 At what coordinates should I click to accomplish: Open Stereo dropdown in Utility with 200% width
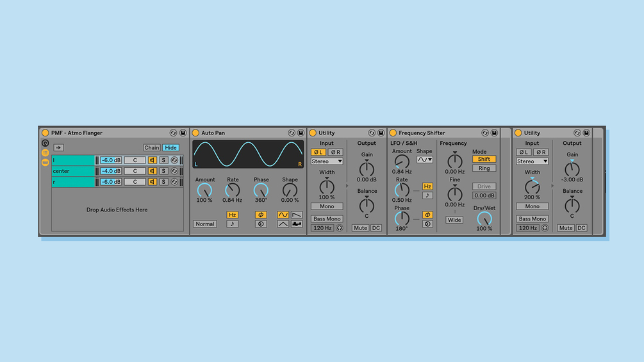[533, 161]
